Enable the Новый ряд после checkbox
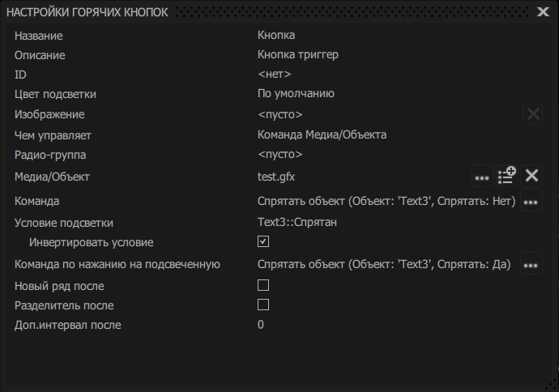 263,285
